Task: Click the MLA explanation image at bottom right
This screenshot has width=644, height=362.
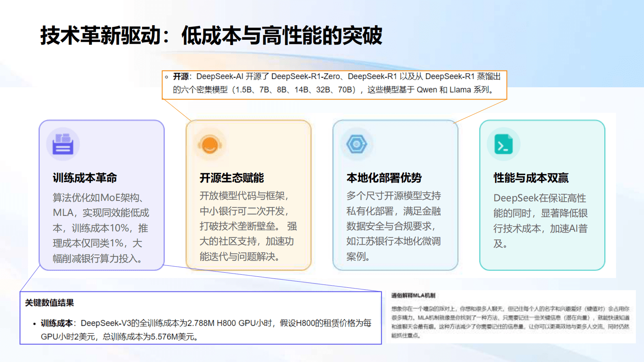Action: 511,317
